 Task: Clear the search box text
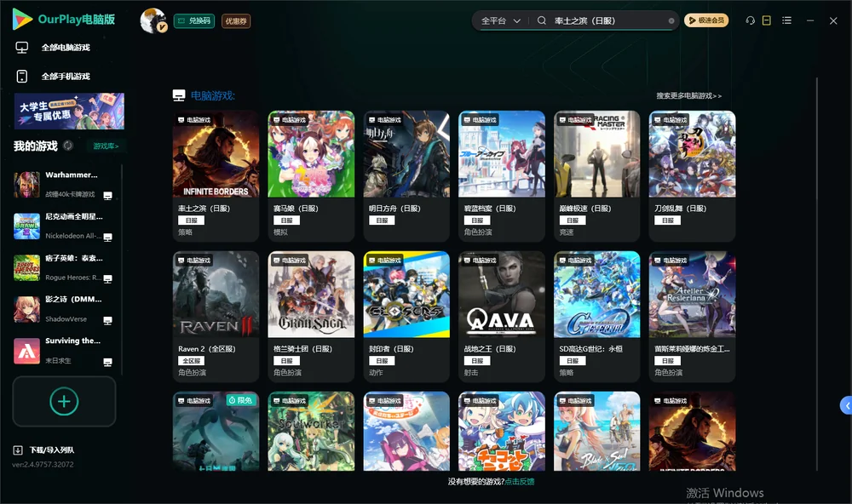(x=671, y=20)
